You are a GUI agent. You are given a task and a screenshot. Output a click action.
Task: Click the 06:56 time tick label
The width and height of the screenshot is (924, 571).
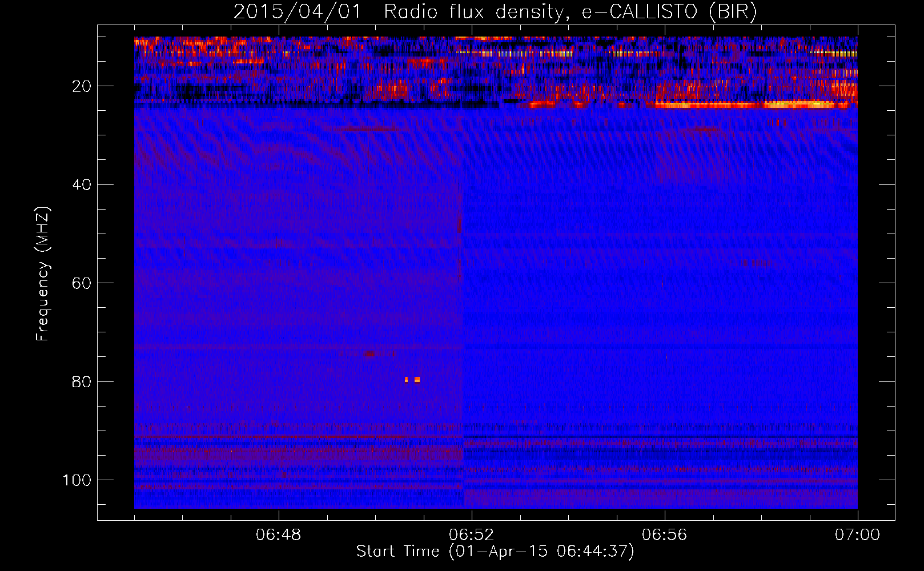tap(665, 535)
